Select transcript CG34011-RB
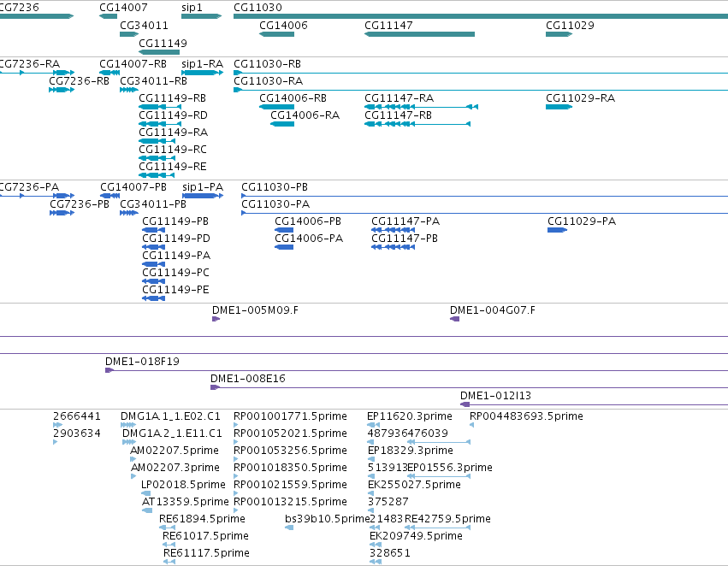Image resolution: width=728 pixels, height=566 pixels. pyautogui.click(x=129, y=90)
